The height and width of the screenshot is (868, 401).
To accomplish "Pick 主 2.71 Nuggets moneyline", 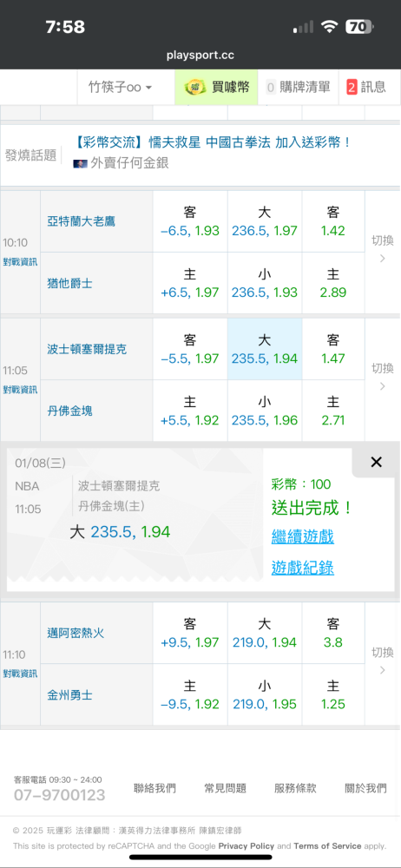I will (x=333, y=411).
